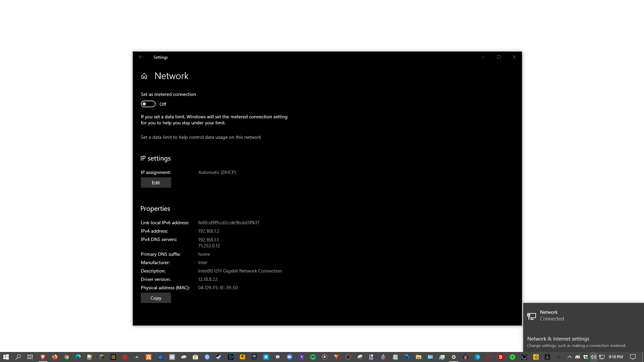644x362 pixels.
Task: Click the Home icon beside Network heading
Action: pyautogui.click(x=144, y=76)
